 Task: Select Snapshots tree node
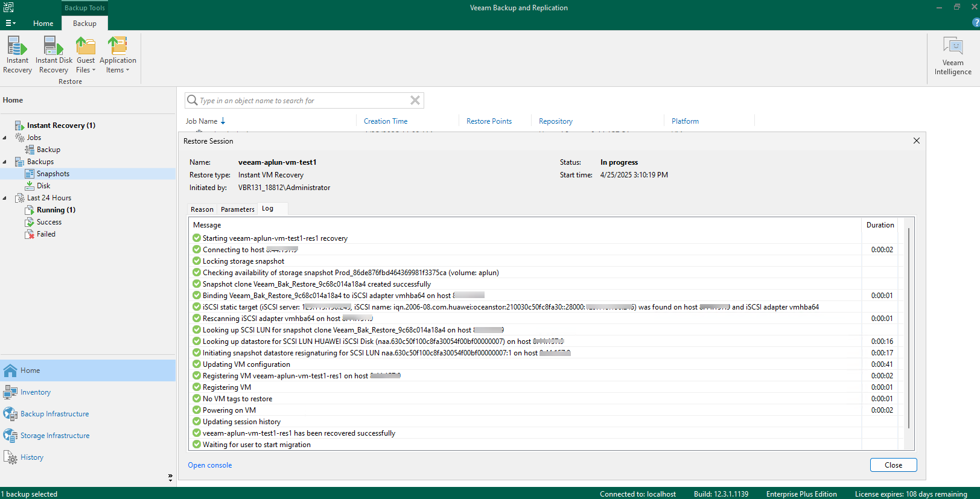[x=53, y=174]
